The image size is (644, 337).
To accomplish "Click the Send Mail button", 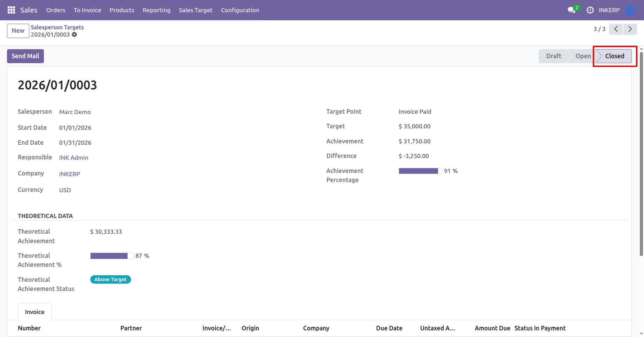I will [25, 56].
